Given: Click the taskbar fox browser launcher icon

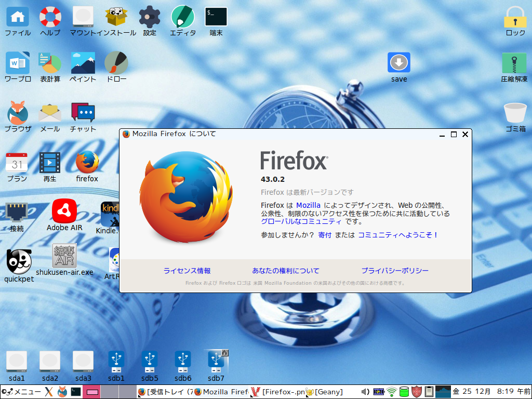Looking at the screenshot, I should click(62, 392).
